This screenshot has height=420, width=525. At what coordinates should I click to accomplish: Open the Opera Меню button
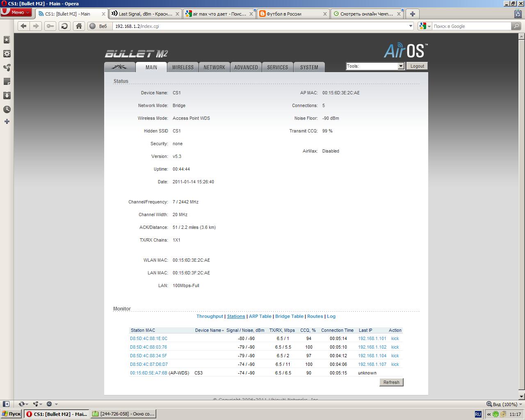pyautogui.click(x=16, y=12)
